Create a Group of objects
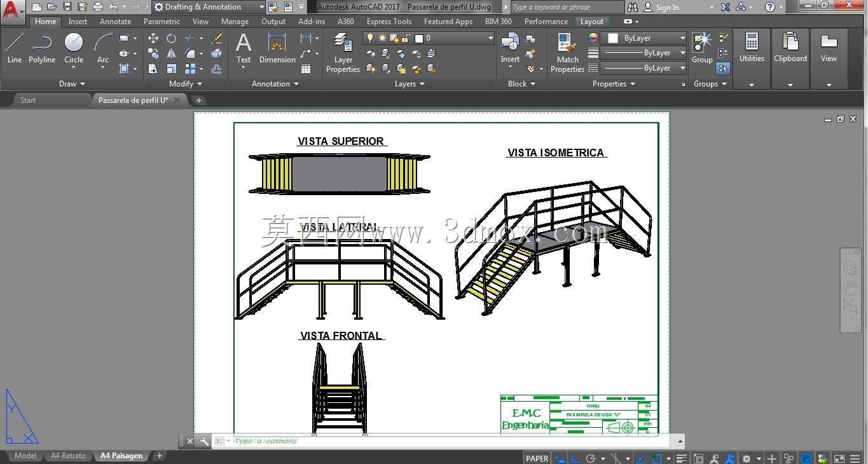 (x=702, y=48)
